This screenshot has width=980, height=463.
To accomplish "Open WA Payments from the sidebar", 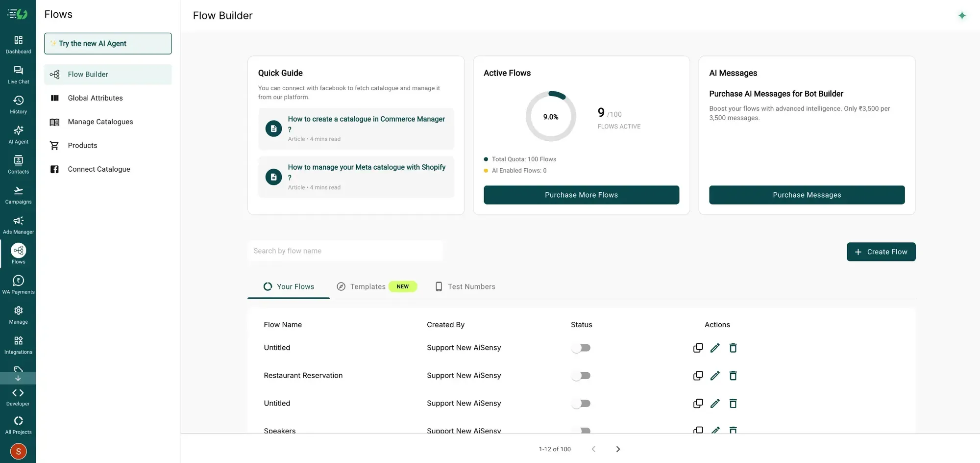I will pos(18,284).
